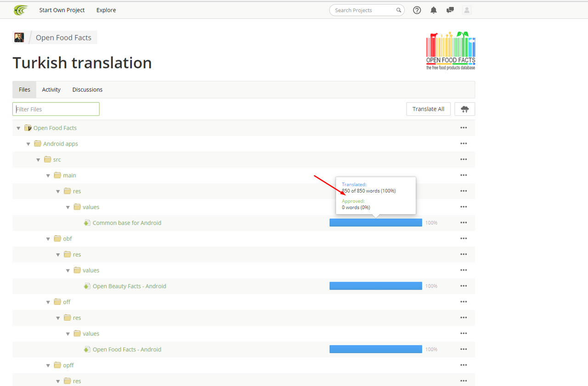This screenshot has width=588, height=386.
Task: Collapse the Open Food Facts root tree node
Action: coord(18,128)
